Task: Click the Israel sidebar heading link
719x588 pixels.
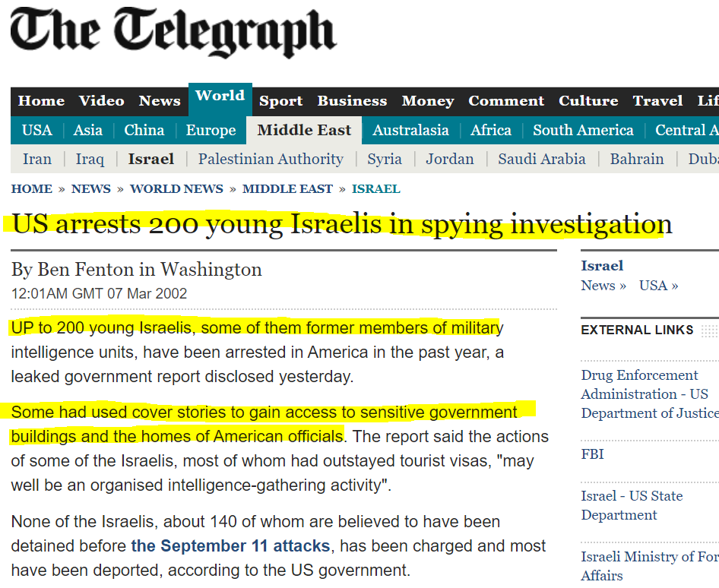Action: (602, 266)
